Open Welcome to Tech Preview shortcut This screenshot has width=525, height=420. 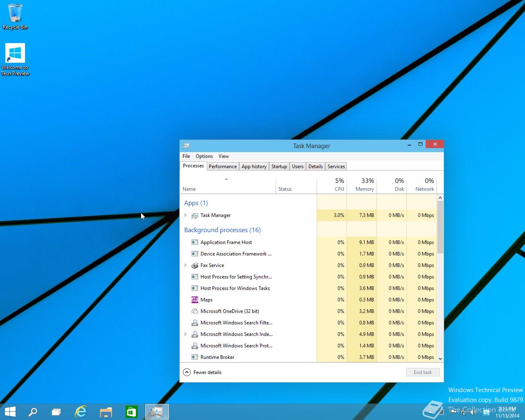[x=15, y=59]
